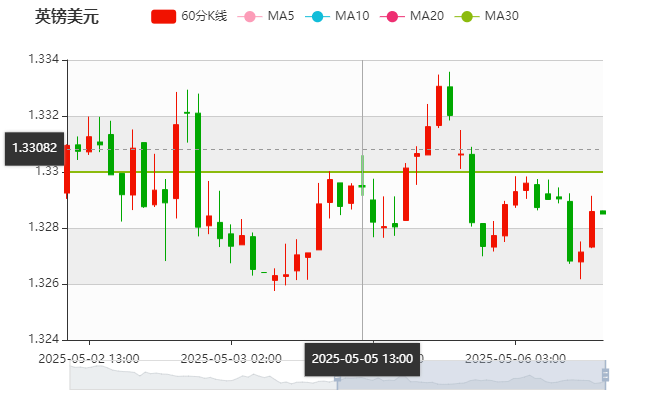The image size is (670, 400).
Task: Click the 2025-05-03 02:00 x-axis label
Action: click(x=230, y=357)
